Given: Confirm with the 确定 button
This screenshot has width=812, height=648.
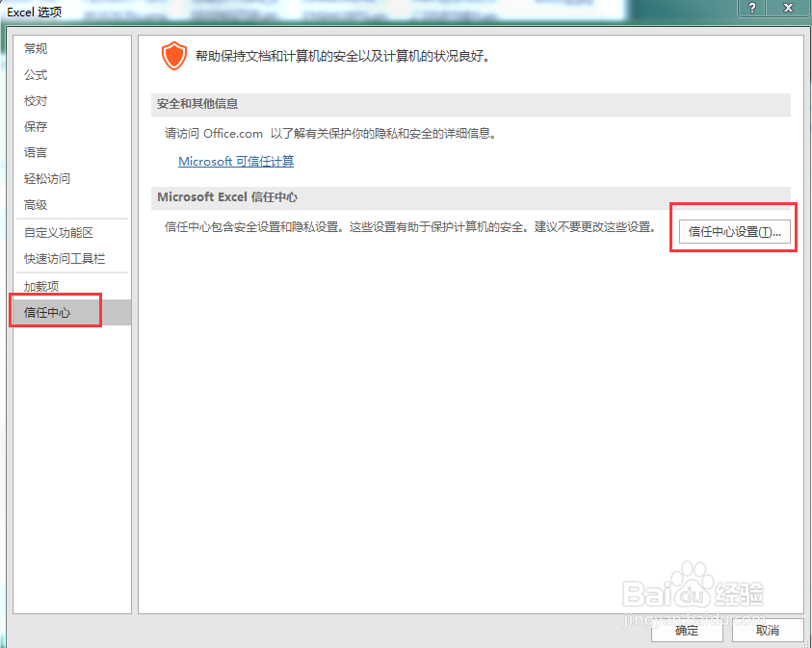Looking at the screenshot, I should [687, 630].
